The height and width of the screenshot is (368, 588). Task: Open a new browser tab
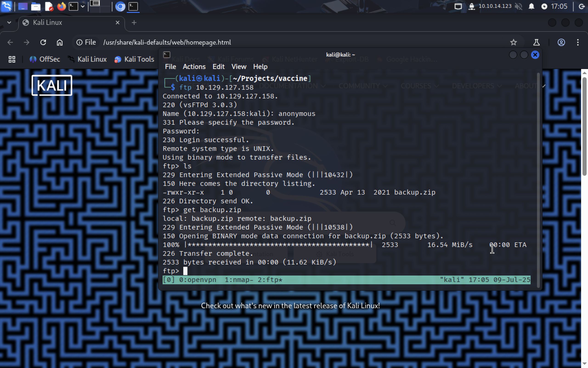click(x=134, y=22)
